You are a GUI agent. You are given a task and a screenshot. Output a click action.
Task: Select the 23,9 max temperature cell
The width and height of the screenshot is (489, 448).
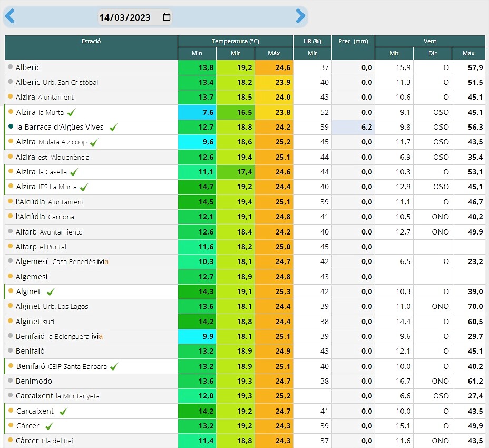coord(274,82)
